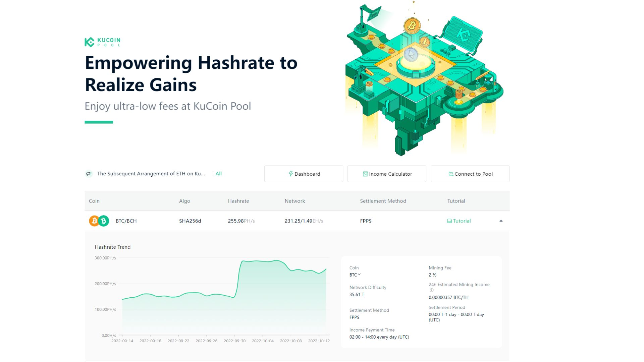
Task: Click the Hashrate column header
Action: tap(238, 201)
